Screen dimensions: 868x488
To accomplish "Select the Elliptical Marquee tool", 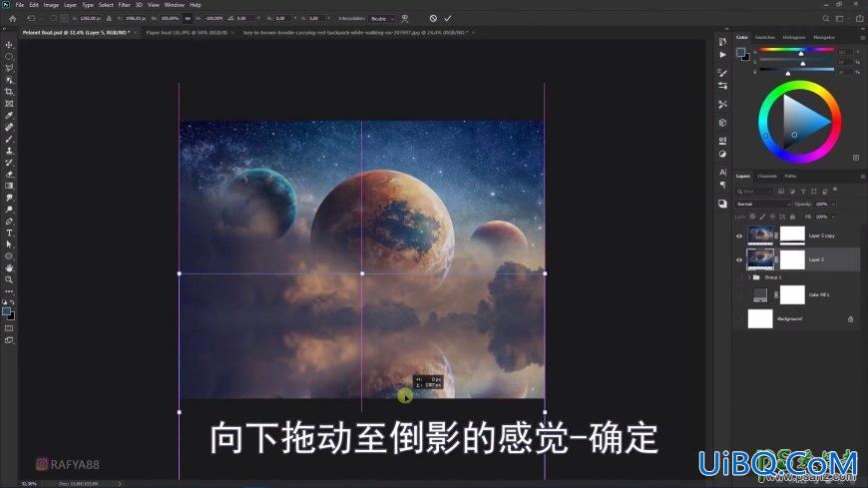I will click(9, 57).
